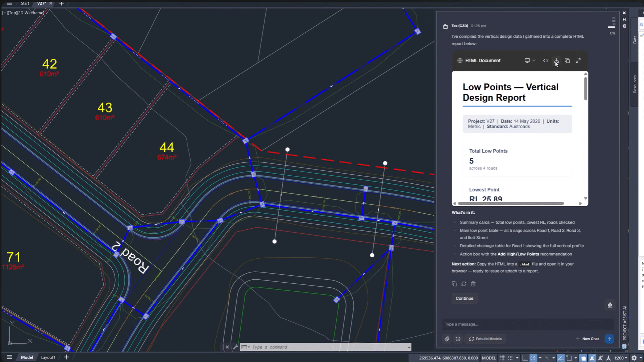Expand command line history arrow
This screenshot has height=362, width=644.
click(x=409, y=347)
